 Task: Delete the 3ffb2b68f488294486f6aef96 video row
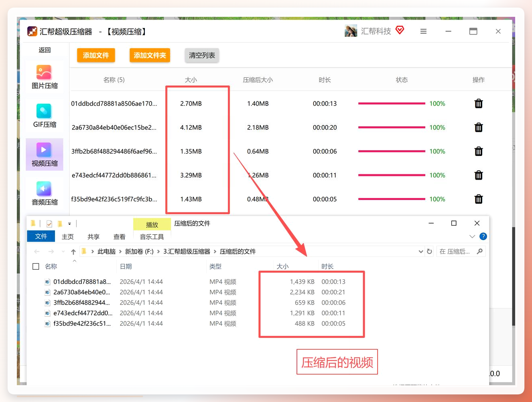tap(478, 152)
